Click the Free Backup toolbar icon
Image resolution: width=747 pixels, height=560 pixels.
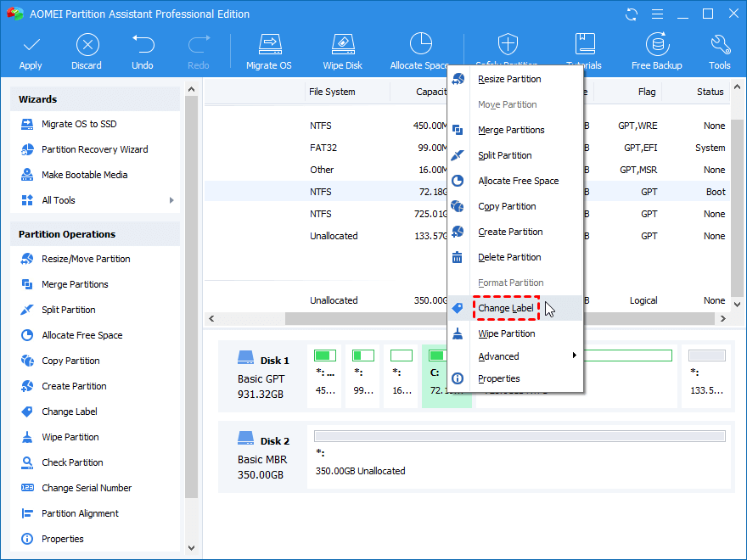[x=657, y=44]
